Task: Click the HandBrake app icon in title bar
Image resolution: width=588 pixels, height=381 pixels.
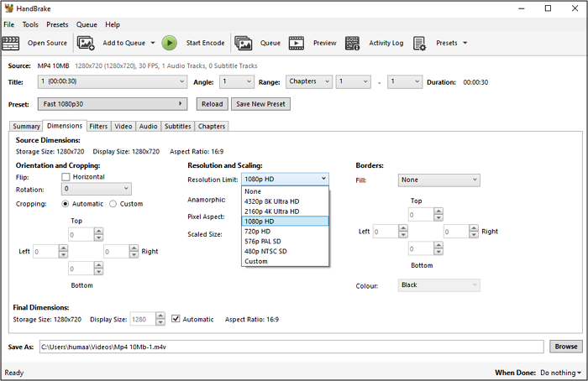Action: coord(8,8)
